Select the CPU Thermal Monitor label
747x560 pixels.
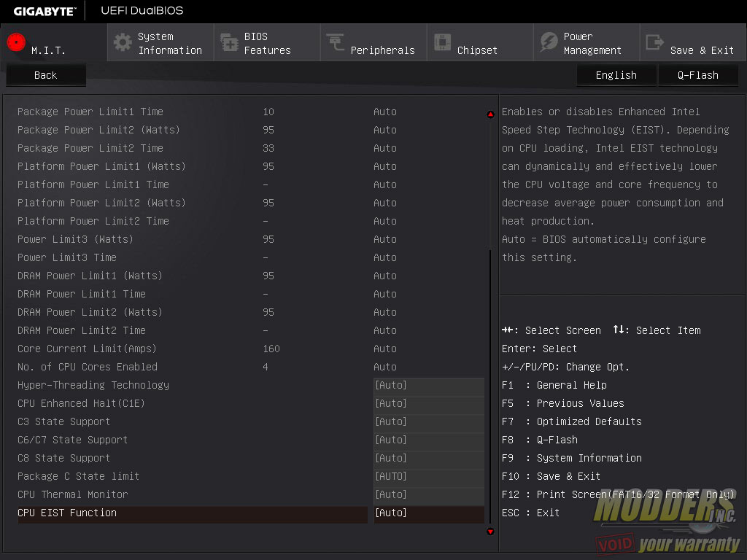point(73,494)
